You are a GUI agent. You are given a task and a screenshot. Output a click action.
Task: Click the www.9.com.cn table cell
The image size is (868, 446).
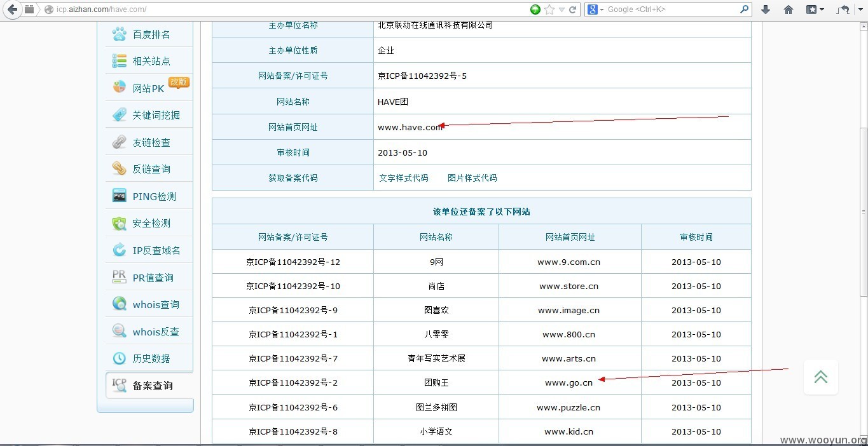569,262
